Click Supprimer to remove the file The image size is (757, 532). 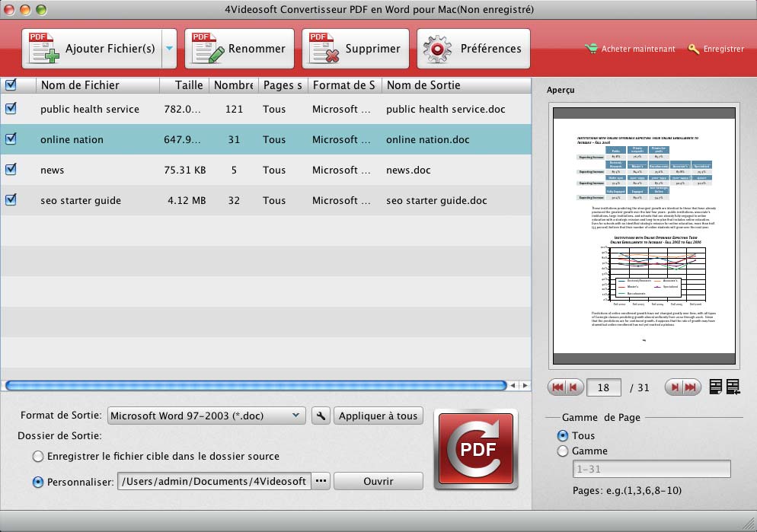pyautogui.click(x=356, y=49)
